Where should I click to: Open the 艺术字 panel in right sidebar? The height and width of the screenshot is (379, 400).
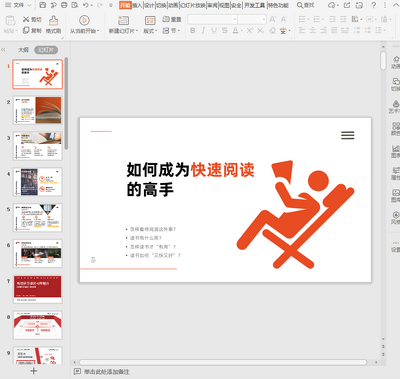395,107
